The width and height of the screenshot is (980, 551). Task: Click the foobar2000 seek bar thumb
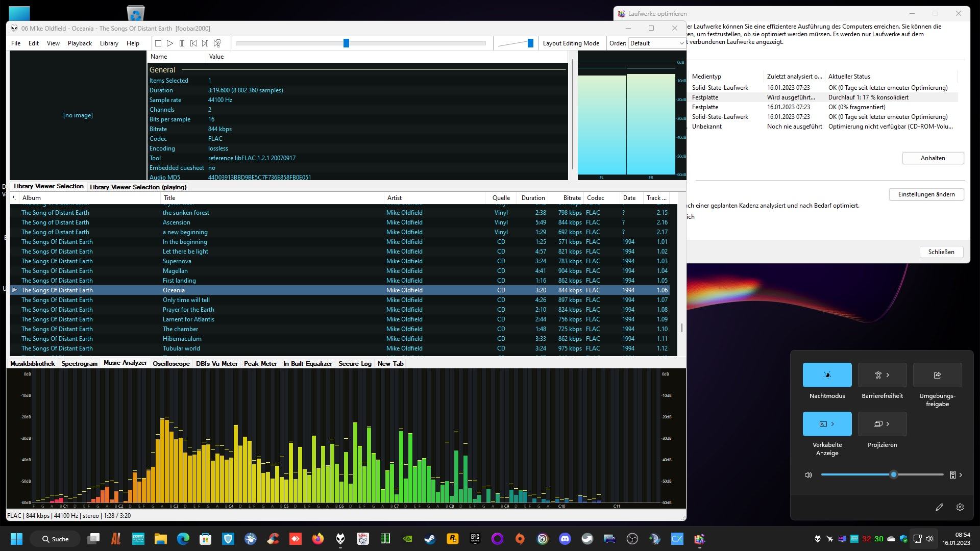(346, 43)
